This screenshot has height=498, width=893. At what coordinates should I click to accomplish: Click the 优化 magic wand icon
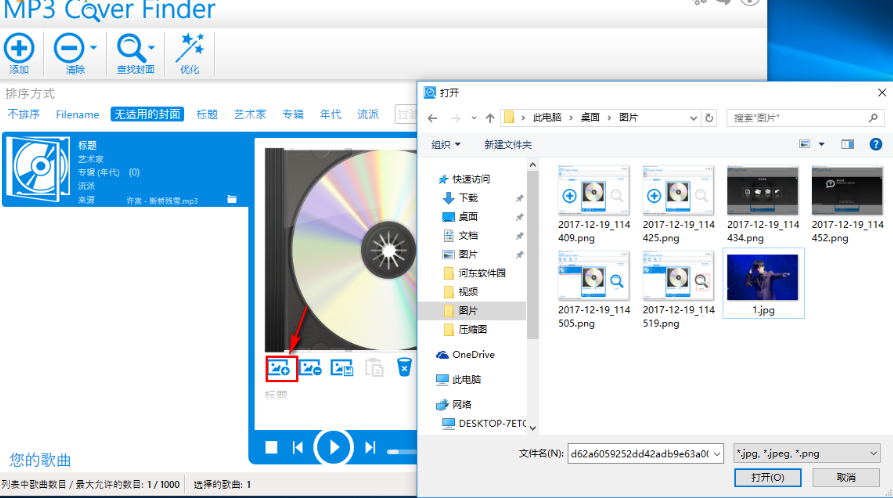coord(190,47)
